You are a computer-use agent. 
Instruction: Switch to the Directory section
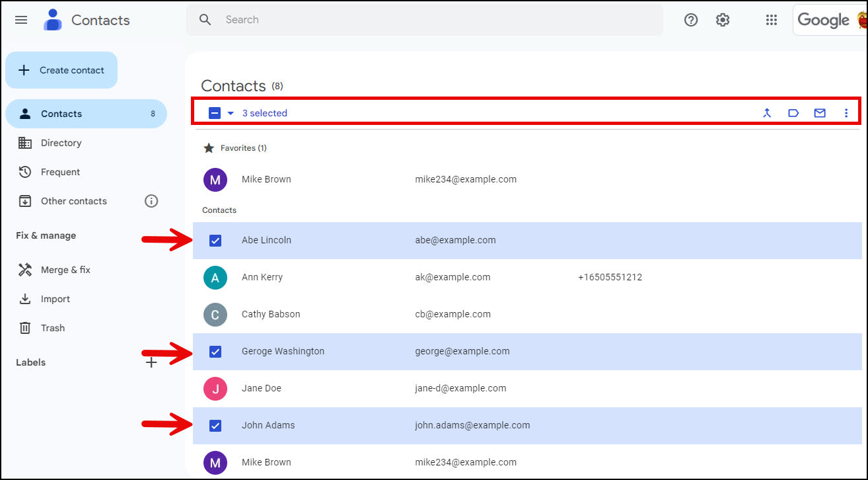[x=61, y=143]
